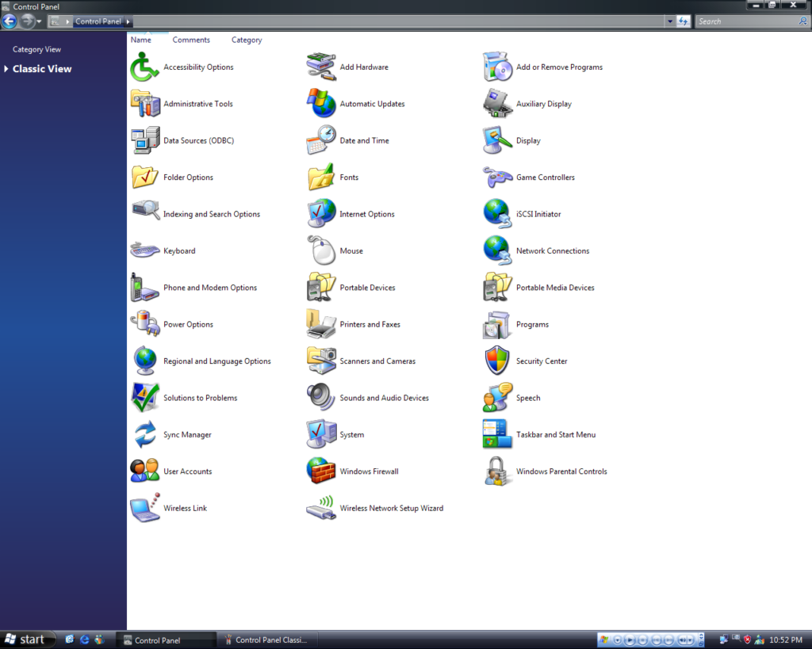Switch to Control Panel taskbar button
Image resolution: width=812 pixels, height=649 pixels.
coord(166,640)
